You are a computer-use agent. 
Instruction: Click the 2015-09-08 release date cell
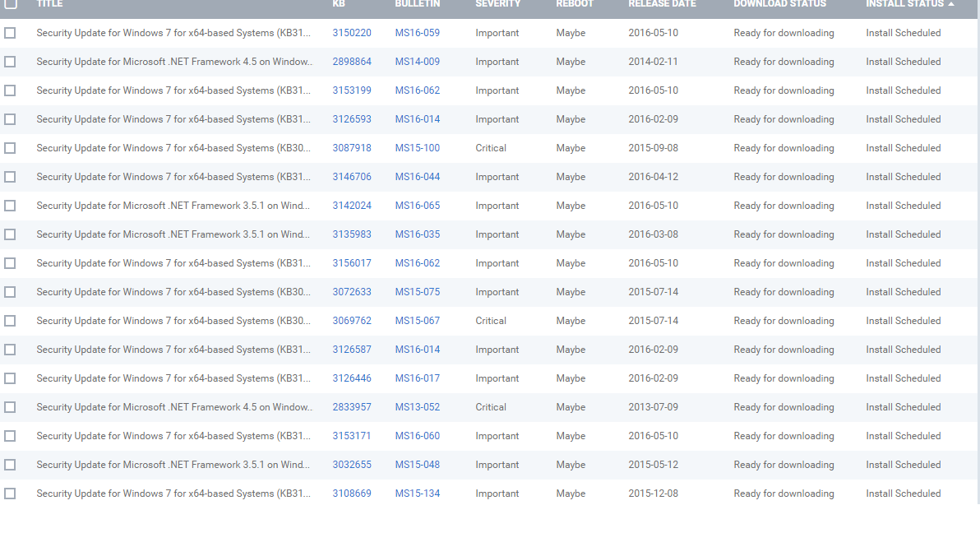653,148
